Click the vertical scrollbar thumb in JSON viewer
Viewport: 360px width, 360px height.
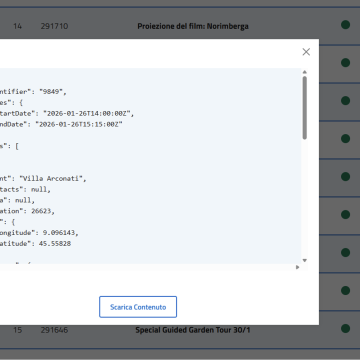point(305,108)
